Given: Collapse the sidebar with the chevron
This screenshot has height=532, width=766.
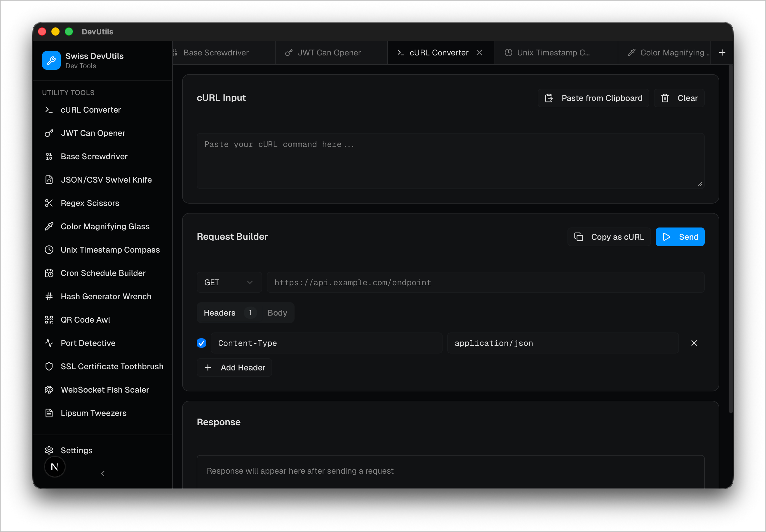Looking at the screenshot, I should pos(103,474).
